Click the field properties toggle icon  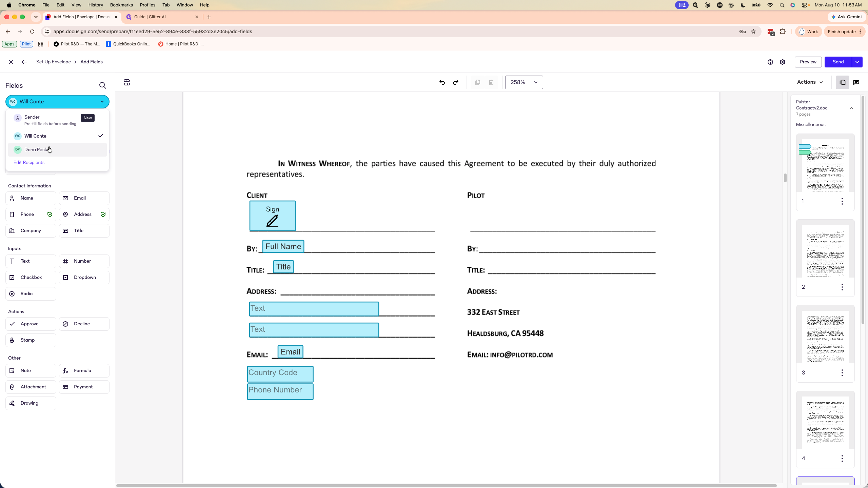tap(127, 82)
